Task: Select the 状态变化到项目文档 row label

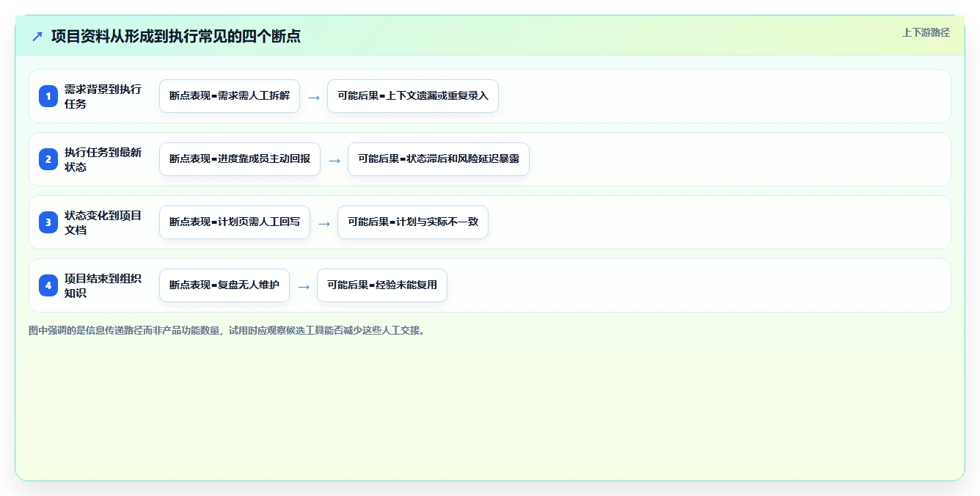Action: pos(103,222)
